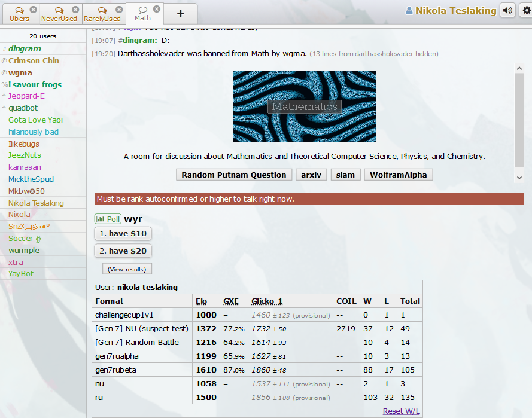Image resolution: width=532 pixels, height=418 pixels.
Task: Close the NeverUsed tab via its X icon
Action: tap(75, 10)
